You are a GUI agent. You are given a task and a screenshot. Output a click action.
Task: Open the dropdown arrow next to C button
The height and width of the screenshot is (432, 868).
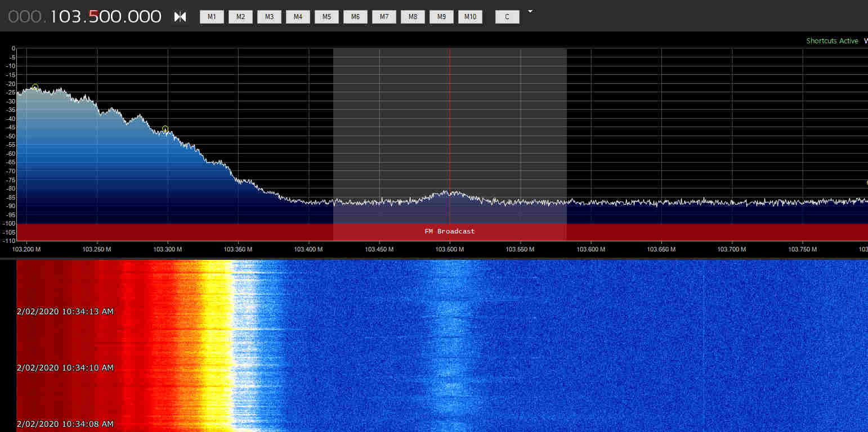point(530,11)
